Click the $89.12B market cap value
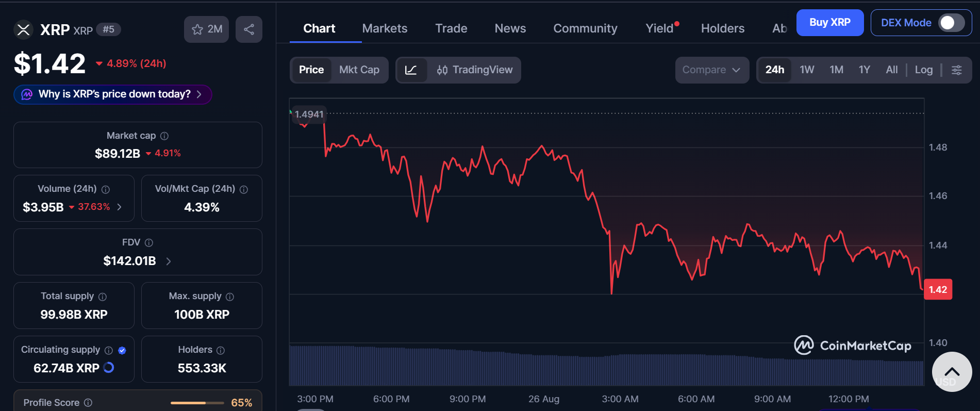The image size is (980, 411). (x=118, y=154)
